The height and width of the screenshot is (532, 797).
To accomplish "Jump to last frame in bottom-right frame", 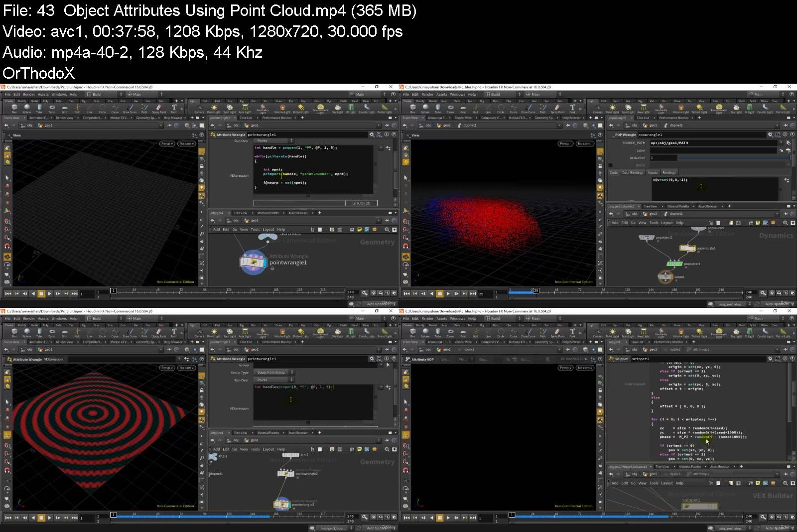I will (x=473, y=518).
